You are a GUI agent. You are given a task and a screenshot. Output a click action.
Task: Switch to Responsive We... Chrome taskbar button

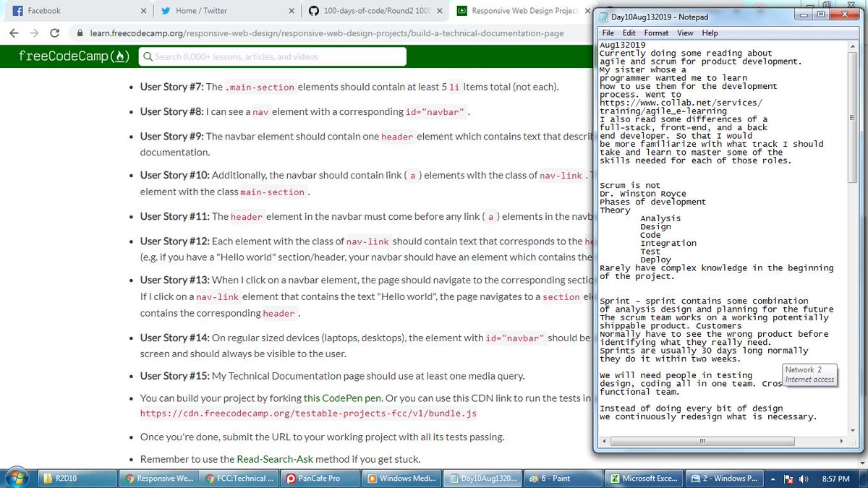(158, 478)
